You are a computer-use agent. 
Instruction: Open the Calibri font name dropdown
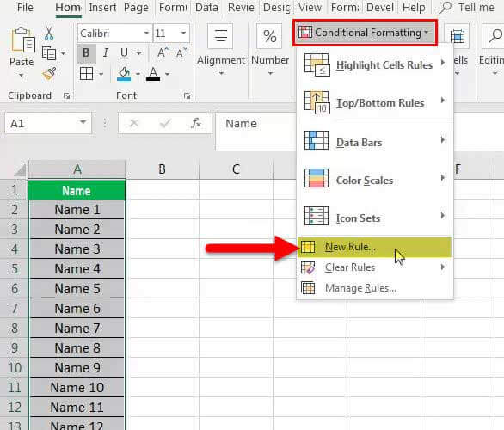[x=146, y=33]
